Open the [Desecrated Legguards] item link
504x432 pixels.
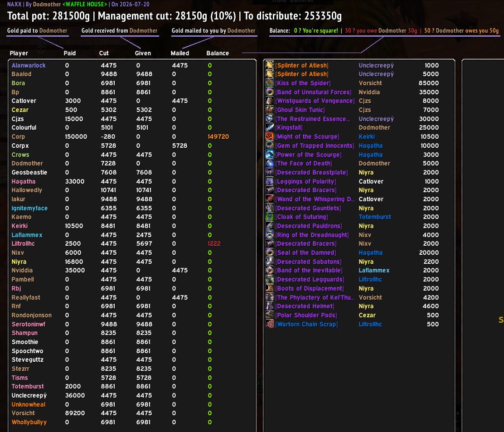[309, 279]
